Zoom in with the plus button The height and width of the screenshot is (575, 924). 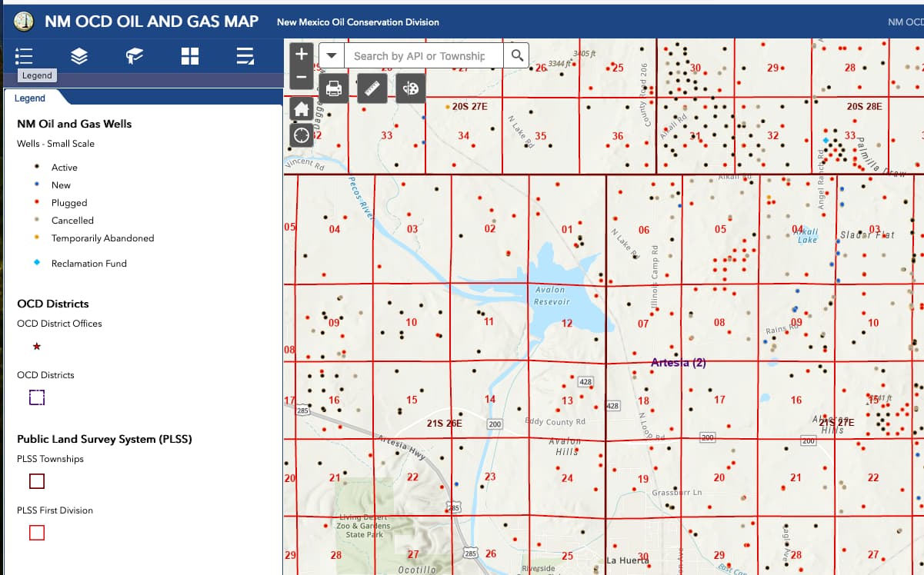pyautogui.click(x=302, y=55)
